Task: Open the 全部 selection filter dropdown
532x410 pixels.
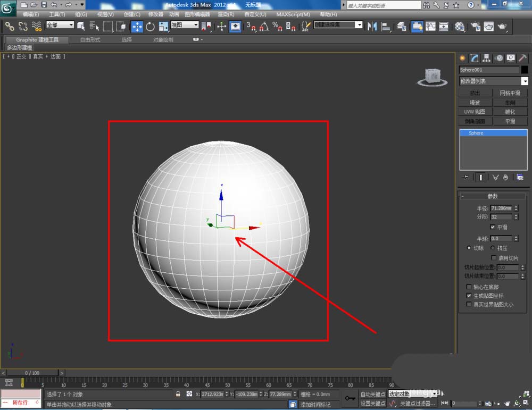Action: tap(60, 25)
